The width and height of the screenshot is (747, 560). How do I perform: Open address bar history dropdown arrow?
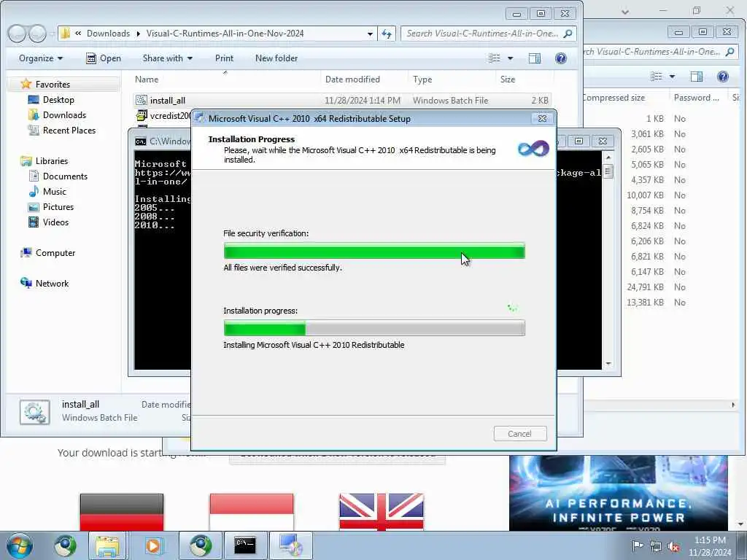[370, 34]
